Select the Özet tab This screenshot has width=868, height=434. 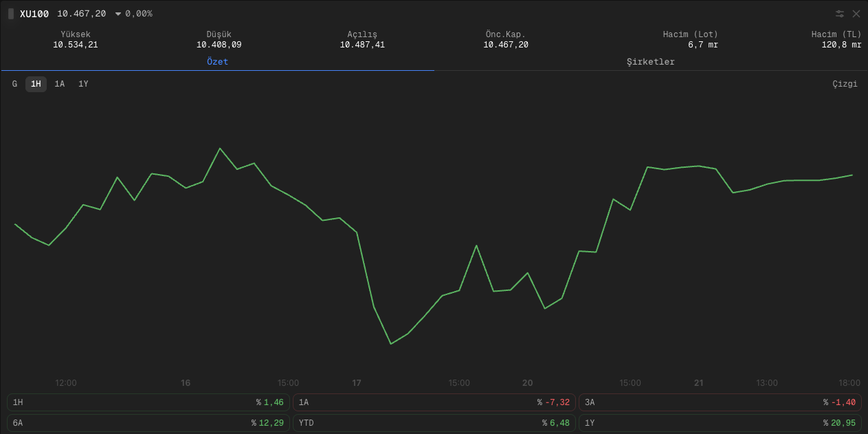coord(217,61)
